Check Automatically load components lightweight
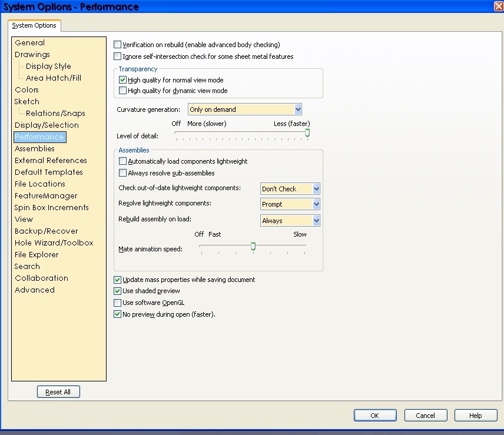Screen dimensions: 504x435 pos(122,161)
